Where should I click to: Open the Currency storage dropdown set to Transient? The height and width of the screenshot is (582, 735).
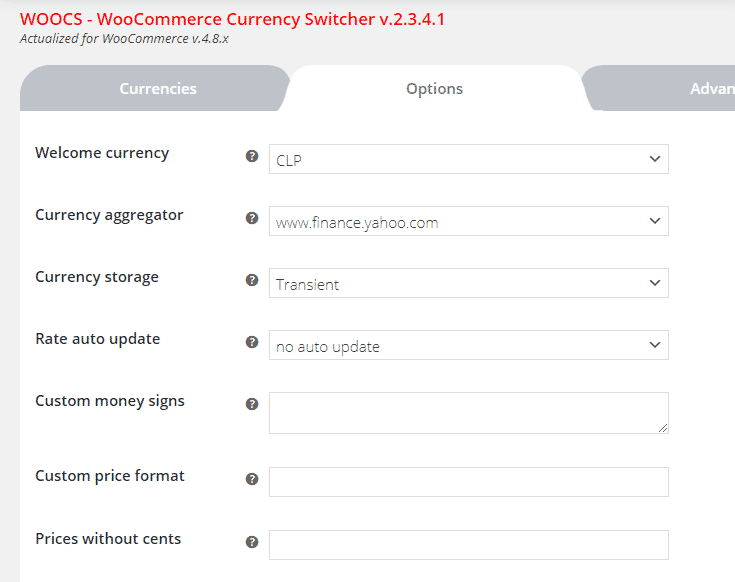tap(468, 283)
